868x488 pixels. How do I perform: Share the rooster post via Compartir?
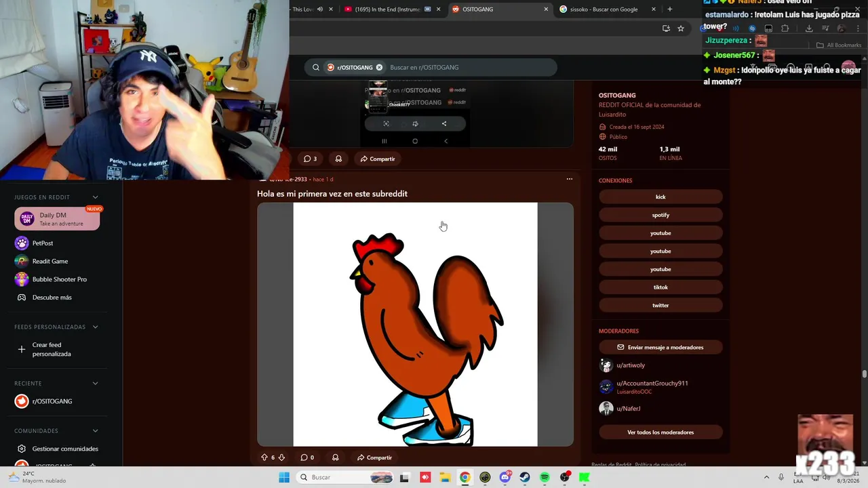pyautogui.click(x=374, y=457)
